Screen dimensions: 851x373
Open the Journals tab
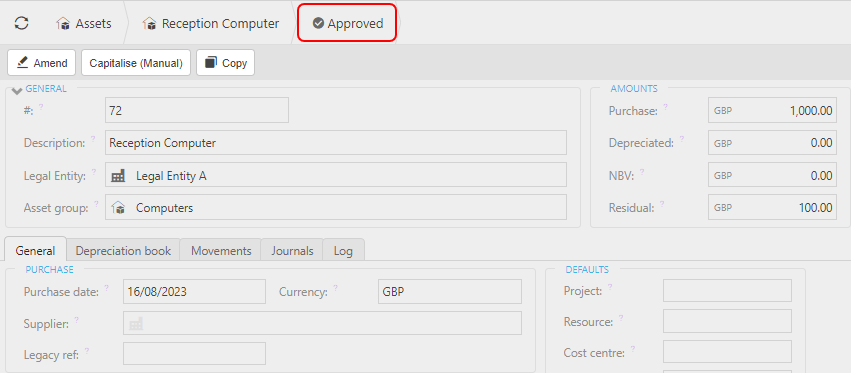[x=292, y=251]
